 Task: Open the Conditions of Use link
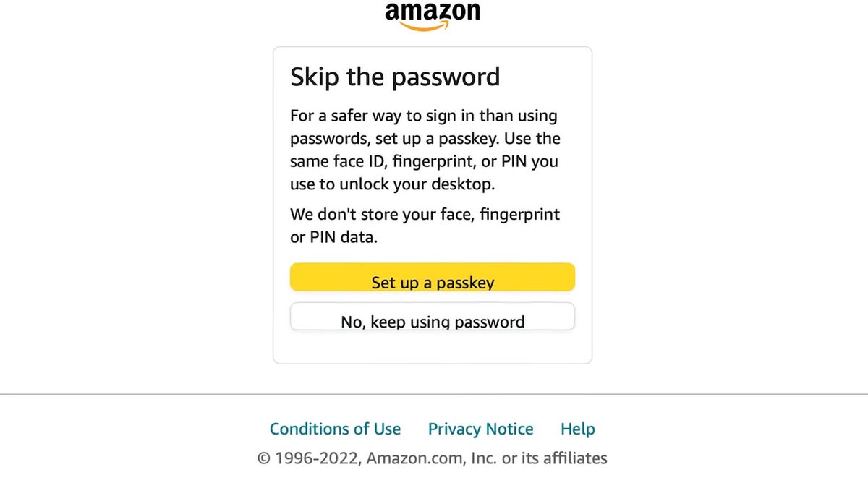(x=335, y=429)
